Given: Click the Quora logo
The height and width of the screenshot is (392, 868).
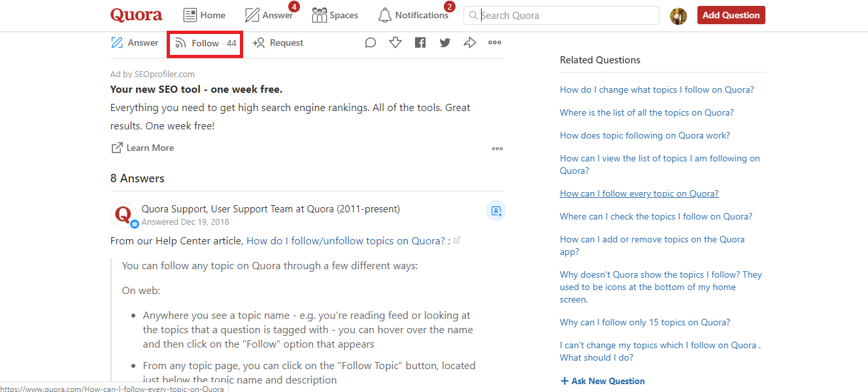Looking at the screenshot, I should (136, 15).
